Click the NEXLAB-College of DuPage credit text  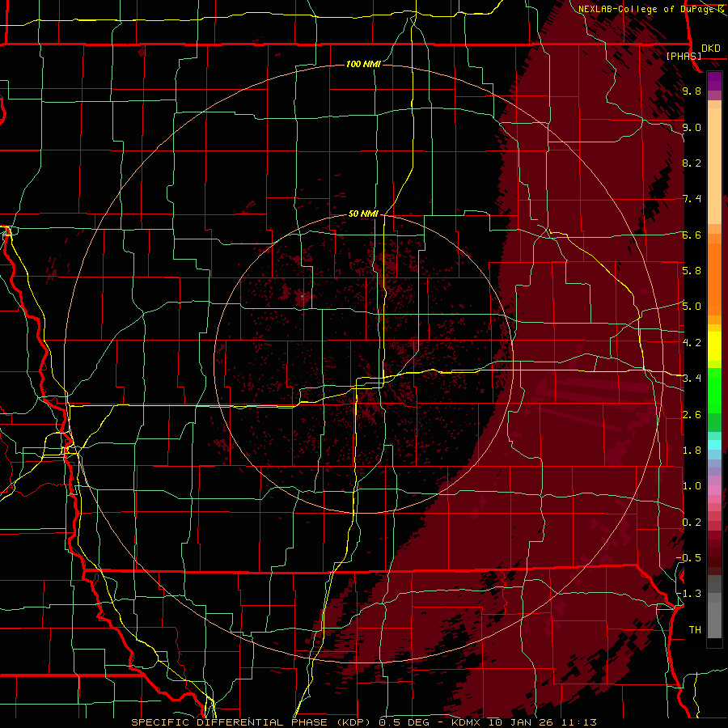click(648, 9)
